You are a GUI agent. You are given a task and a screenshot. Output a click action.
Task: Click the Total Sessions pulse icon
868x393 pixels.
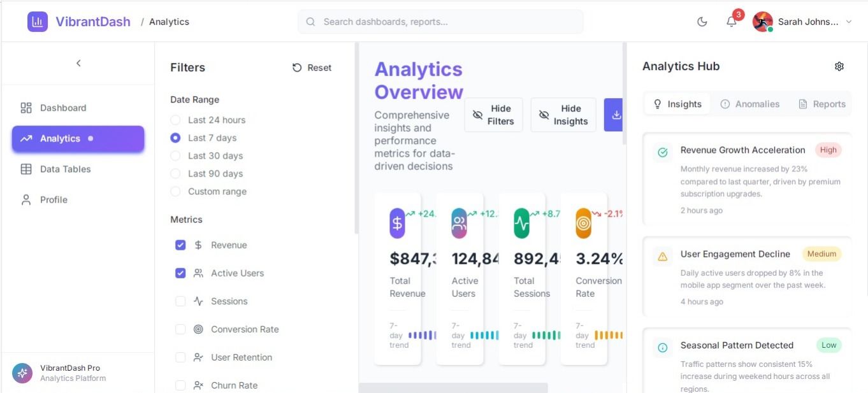pos(521,224)
